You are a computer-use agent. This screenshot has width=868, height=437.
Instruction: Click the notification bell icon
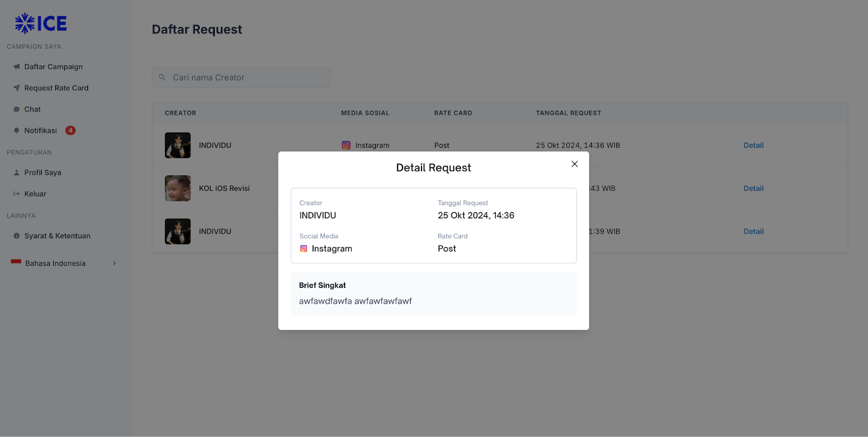[x=16, y=130]
